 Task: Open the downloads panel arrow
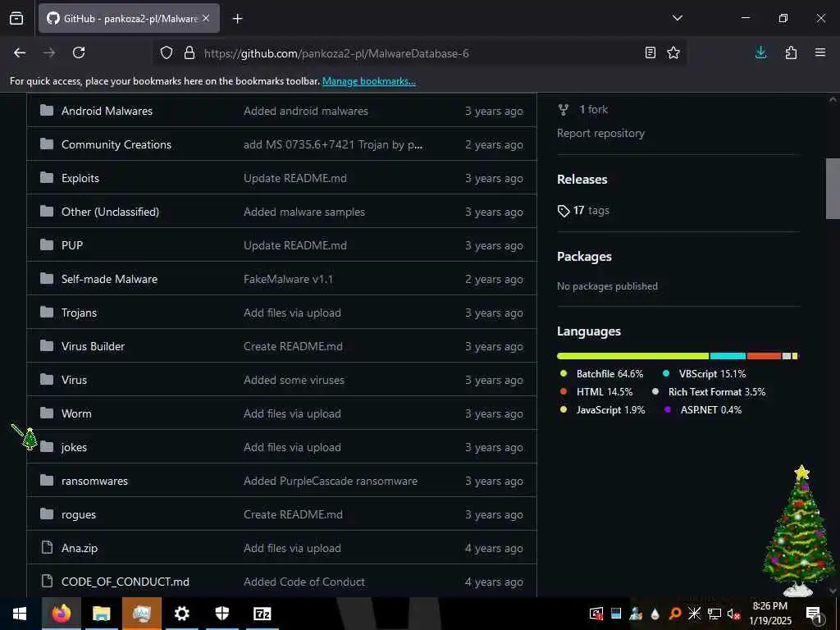click(760, 52)
